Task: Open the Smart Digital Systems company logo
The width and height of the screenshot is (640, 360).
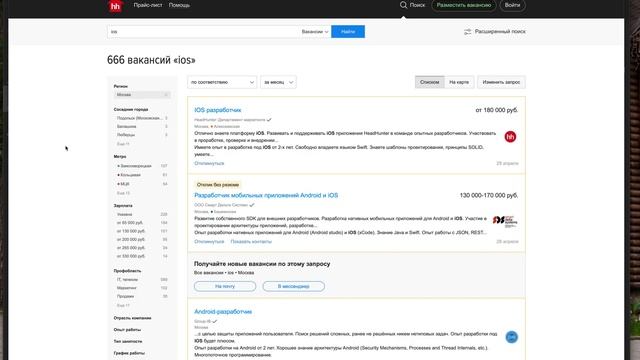Action: click(x=505, y=221)
